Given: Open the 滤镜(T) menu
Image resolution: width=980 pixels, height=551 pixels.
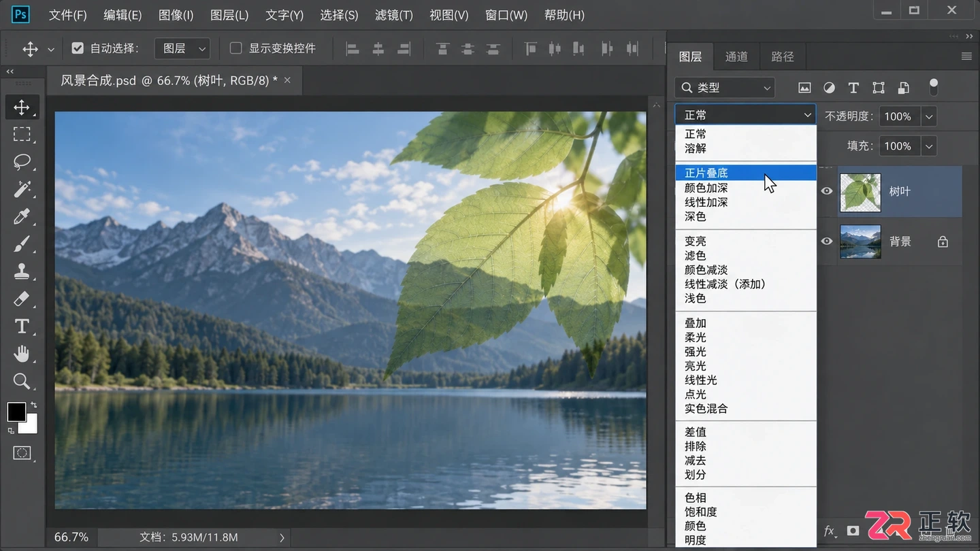Looking at the screenshot, I should [394, 15].
